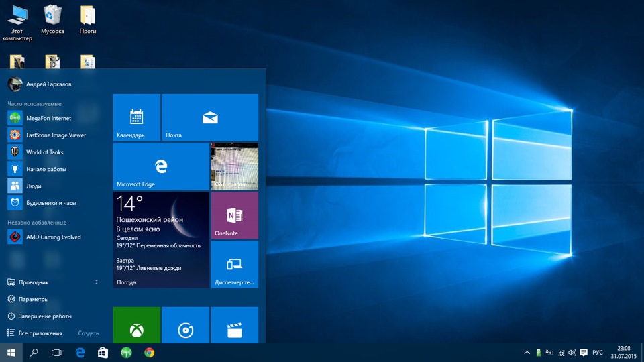This screenshot has width=644, height=362.
Task: Launch Google Chrome from taskbar
Action: click(150, 353)
